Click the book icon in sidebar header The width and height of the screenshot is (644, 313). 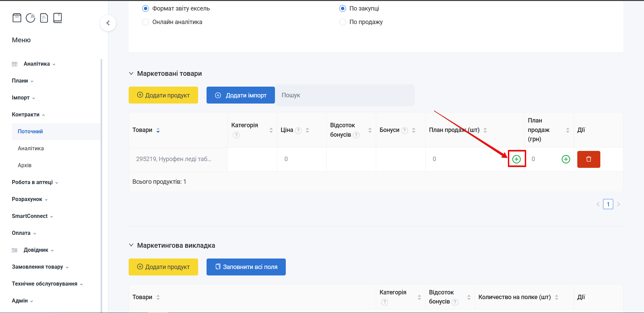(58, 18)
